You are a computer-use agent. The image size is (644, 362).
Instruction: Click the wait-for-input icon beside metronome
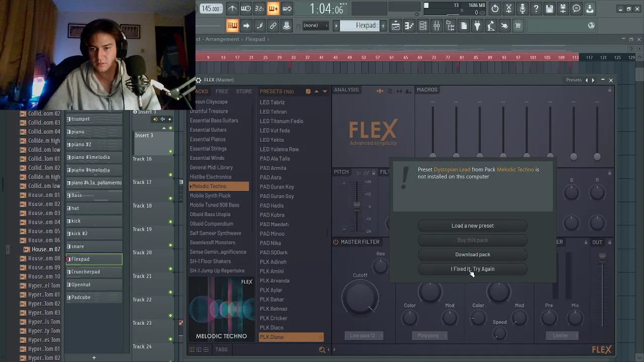(x=246, y=9)
